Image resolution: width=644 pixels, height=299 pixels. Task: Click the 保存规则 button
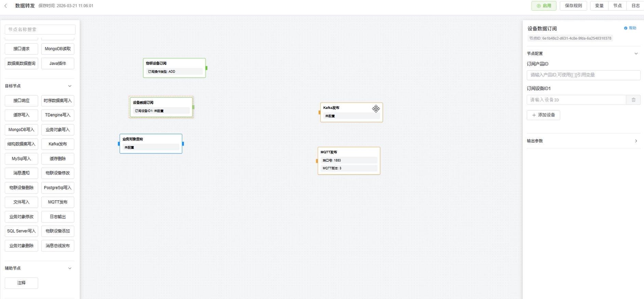[573, 6]
